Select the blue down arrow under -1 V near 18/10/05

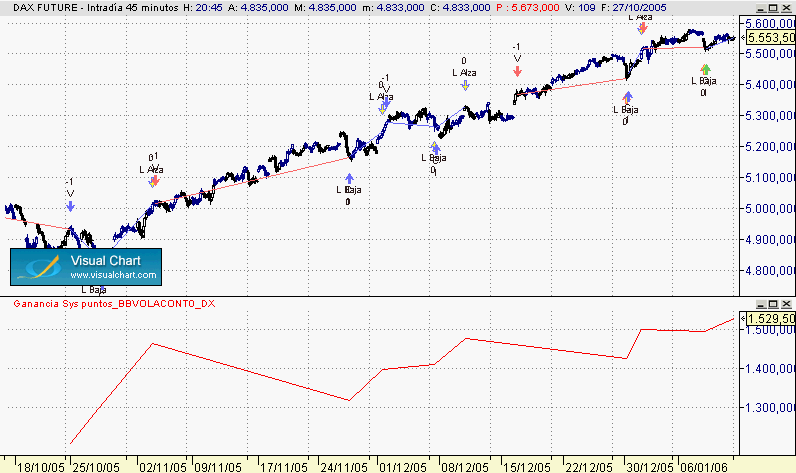pos(70,206)
